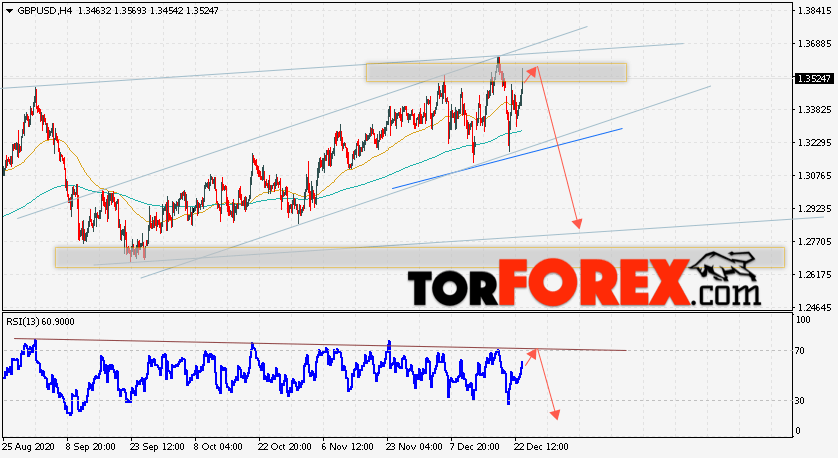This screenshot has width=838, height=458.
Task: Select time axis label 23 Sep 12:00
Action: [x=157, y=447]
